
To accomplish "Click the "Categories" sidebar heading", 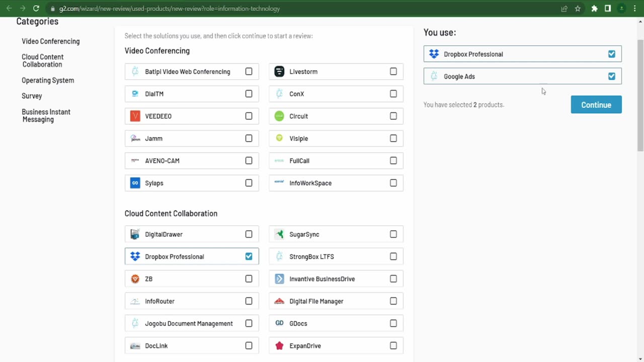I will coord(37,21).
